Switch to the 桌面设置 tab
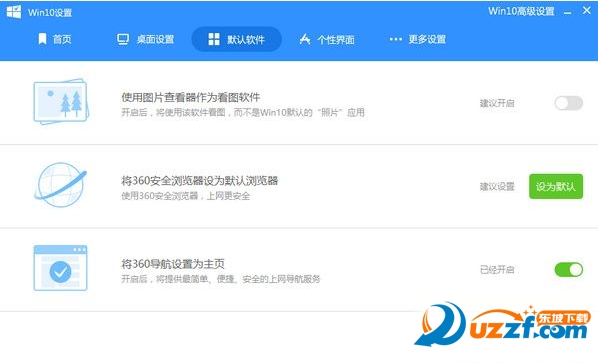Screen dimensions: 598x363 [x=145, y=39]
